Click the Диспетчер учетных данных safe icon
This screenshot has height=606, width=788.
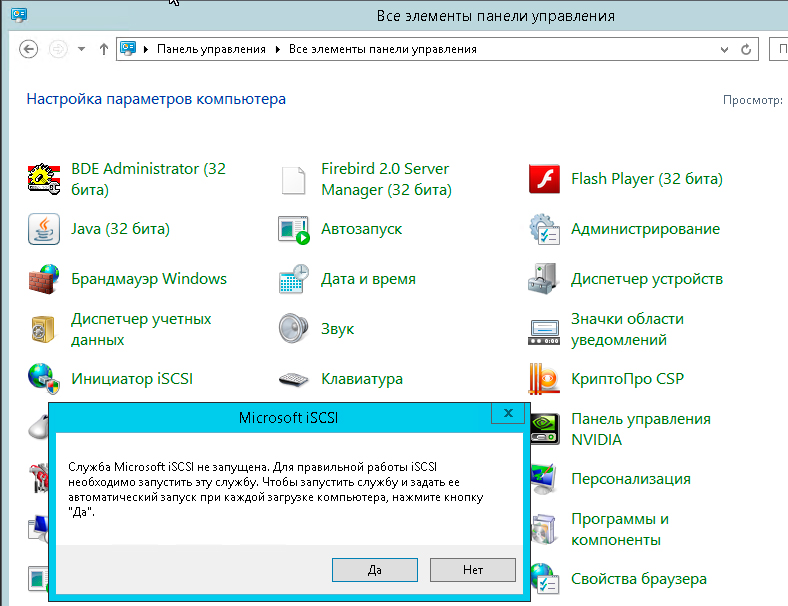pyautogui.click(x=43, y=330)
